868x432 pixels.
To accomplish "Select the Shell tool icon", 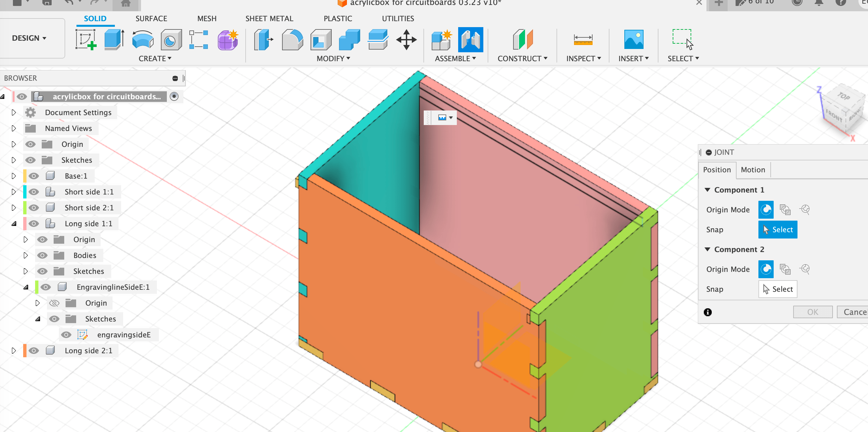I will pyautogui.click(x=321, y=39).
